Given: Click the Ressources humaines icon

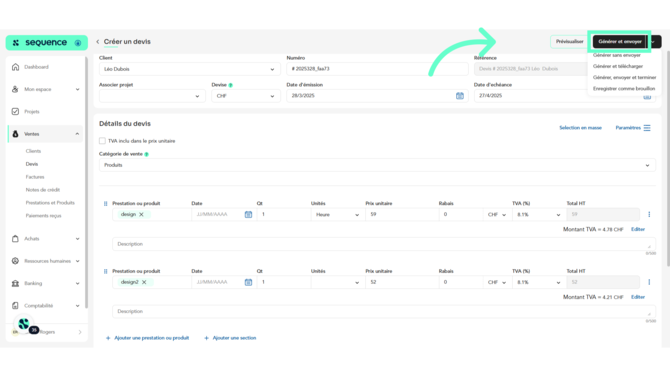Looking at the screenshot, I should point(15,261).
